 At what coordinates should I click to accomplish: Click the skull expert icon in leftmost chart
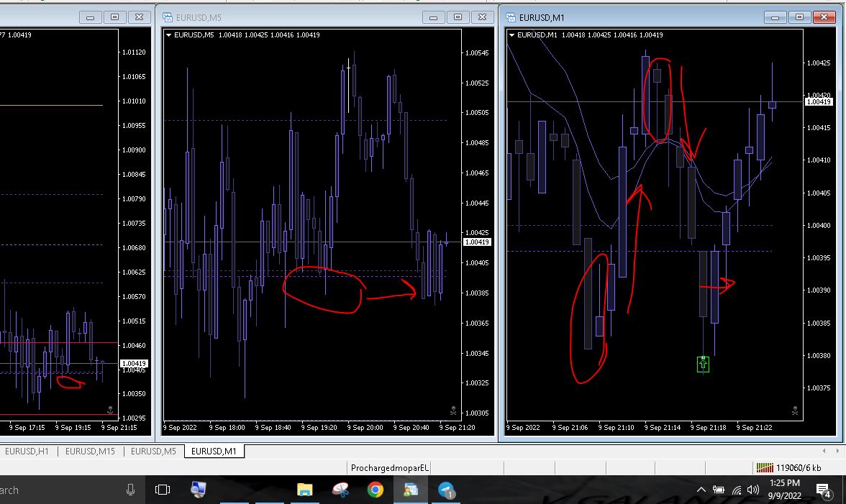point(110,411)
